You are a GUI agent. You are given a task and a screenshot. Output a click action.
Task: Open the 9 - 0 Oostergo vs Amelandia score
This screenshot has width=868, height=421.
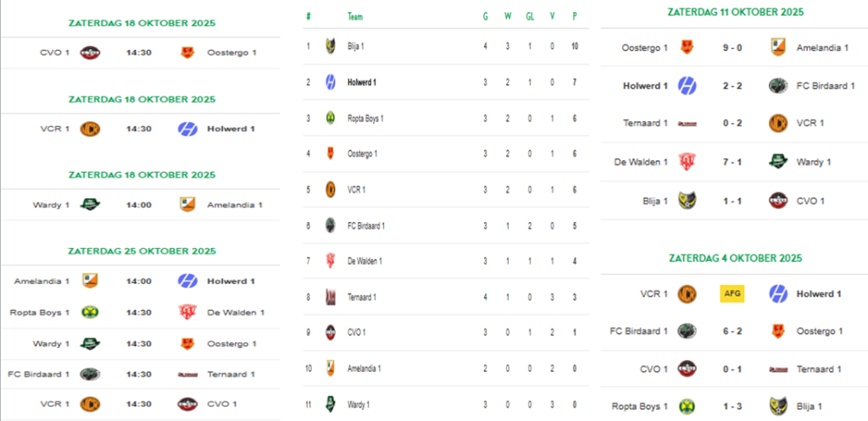(732, 47)
